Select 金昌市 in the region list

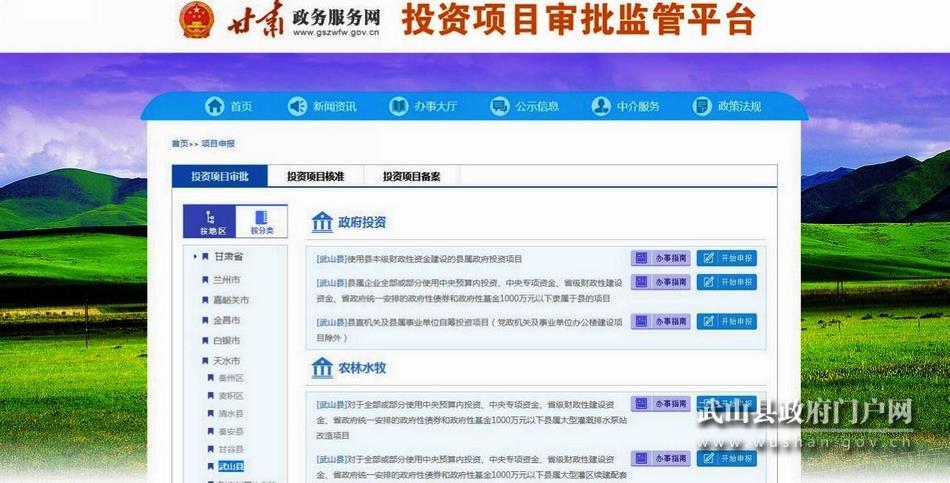pyautogui.click(x=226, y=320)
